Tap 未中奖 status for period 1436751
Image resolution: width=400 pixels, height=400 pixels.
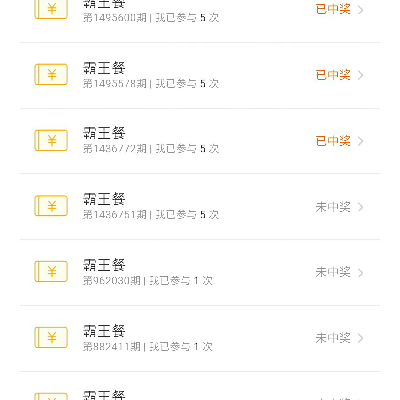click(333, 207)
